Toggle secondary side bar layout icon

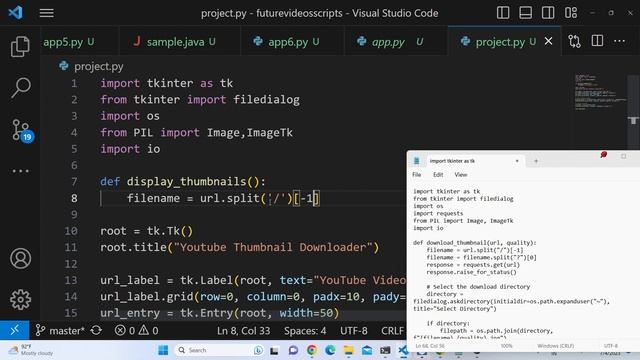(x=548, y=13)
